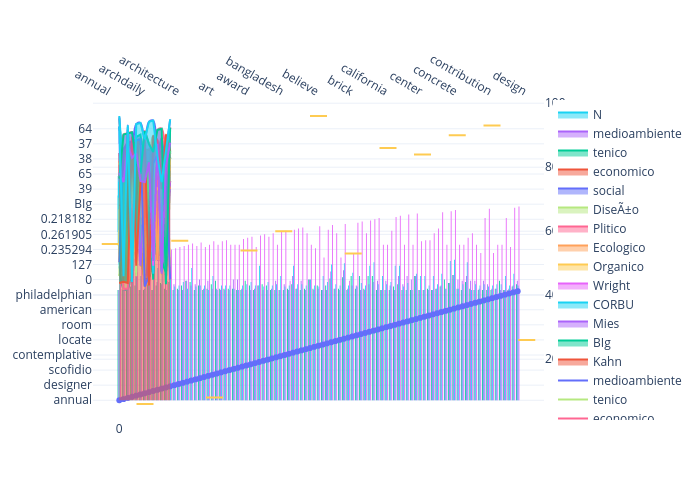The height and width of the screenshot is (500, 700).
Task: Click the blue diagonal line end marker
Action: pyautogui.click(x=518, y=291)
